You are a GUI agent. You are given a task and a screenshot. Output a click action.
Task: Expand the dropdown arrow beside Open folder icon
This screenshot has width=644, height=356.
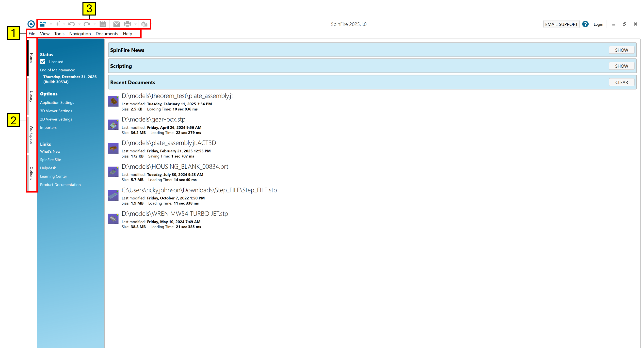51,24
